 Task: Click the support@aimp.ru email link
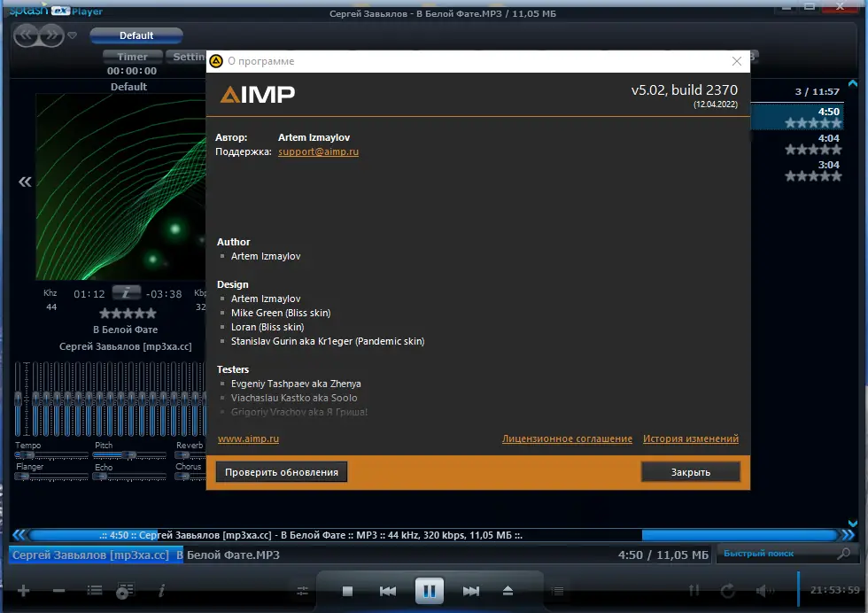coord(318,151)
